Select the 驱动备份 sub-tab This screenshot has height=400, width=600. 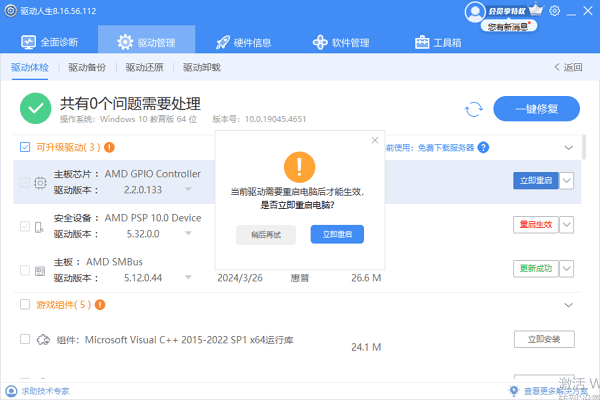click(87, 67)
